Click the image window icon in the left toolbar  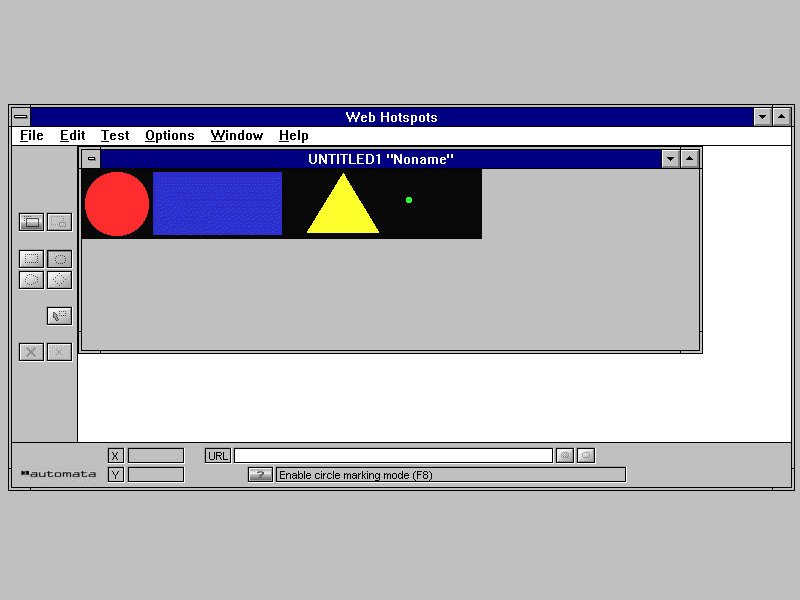tap(31, 222)
